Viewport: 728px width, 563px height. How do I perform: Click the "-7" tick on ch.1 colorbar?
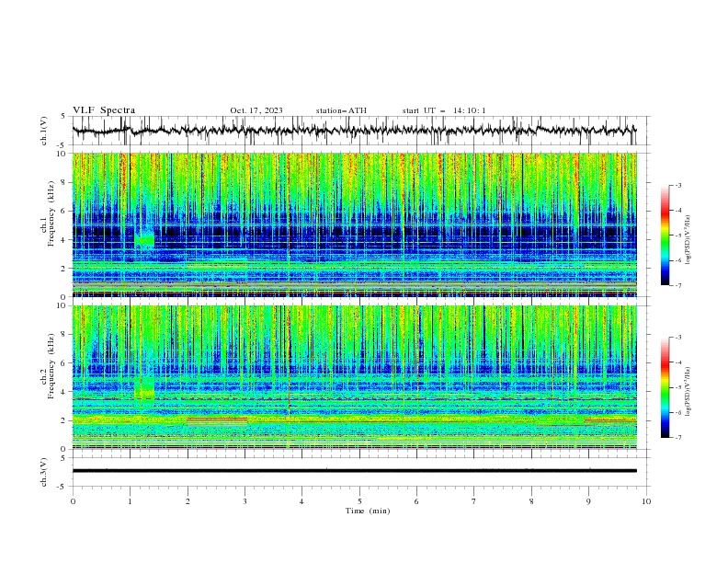(678, 285)
